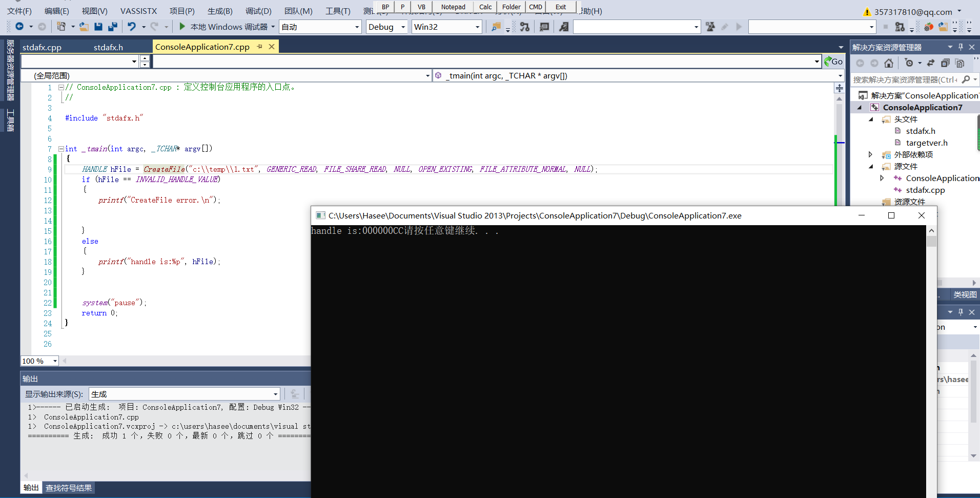This screenshot has width=980, height=498.
Task: Click the Open File folder icon
Action: coord(84,27)
